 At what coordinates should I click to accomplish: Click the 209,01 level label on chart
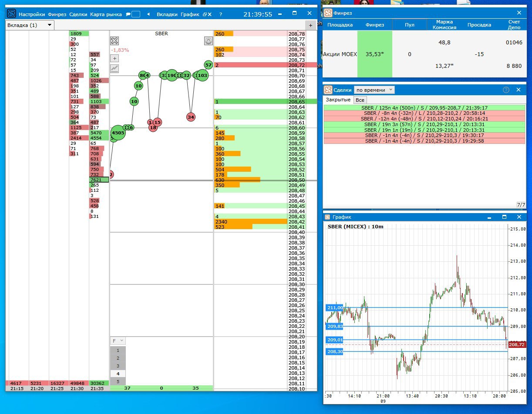pos(334,340)
